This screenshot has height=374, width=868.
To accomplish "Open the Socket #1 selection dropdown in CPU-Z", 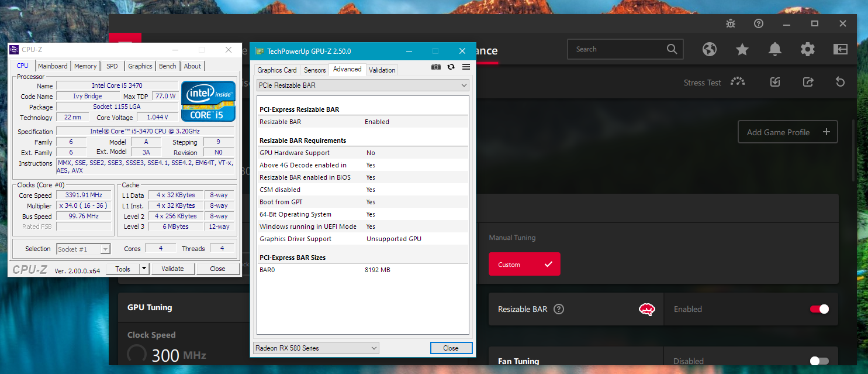I will [83, 249].
